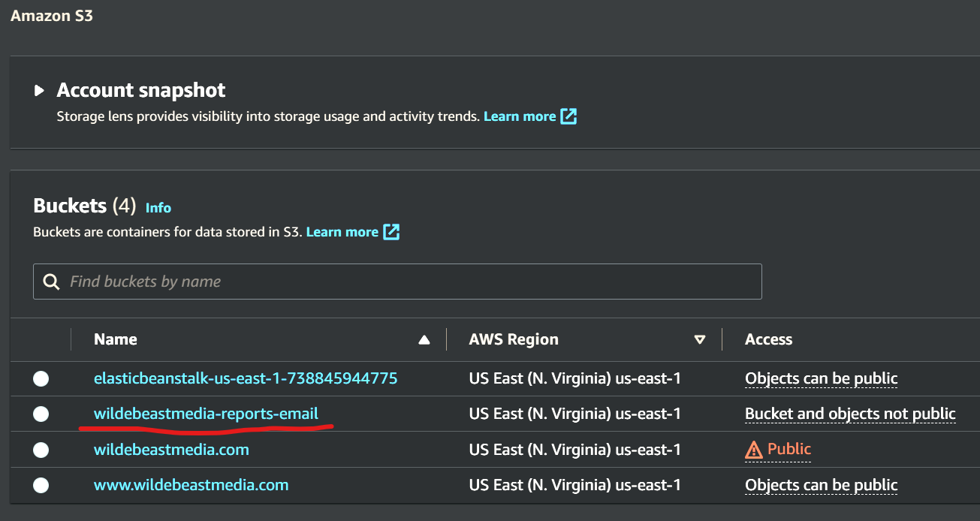Click the Public access status label
Viewport: 980px width, 521px height.
(x=789, y=449)
